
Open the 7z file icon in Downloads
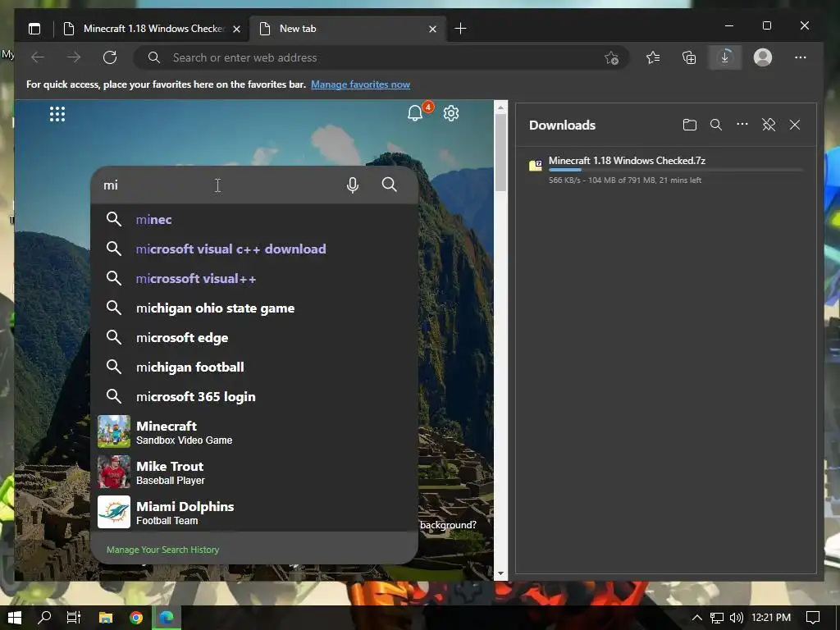[x=536, y=165]
